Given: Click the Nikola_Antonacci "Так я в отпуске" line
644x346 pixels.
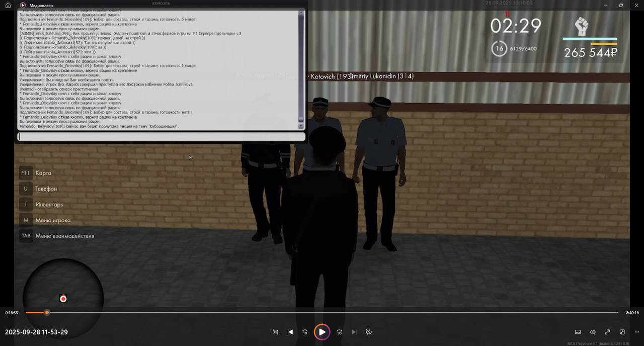Looking at the screenshot, I should tap(77, 43).
